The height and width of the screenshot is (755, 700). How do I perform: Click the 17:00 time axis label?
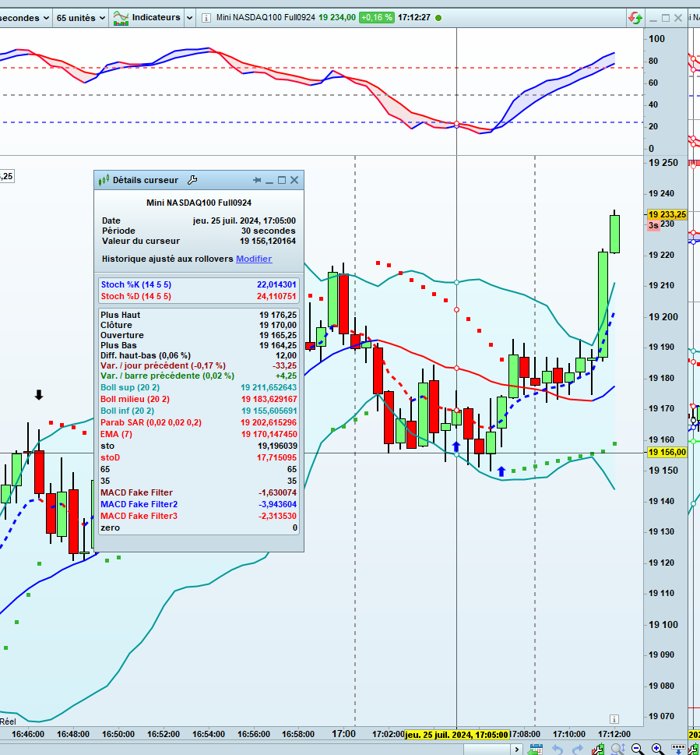343,734
